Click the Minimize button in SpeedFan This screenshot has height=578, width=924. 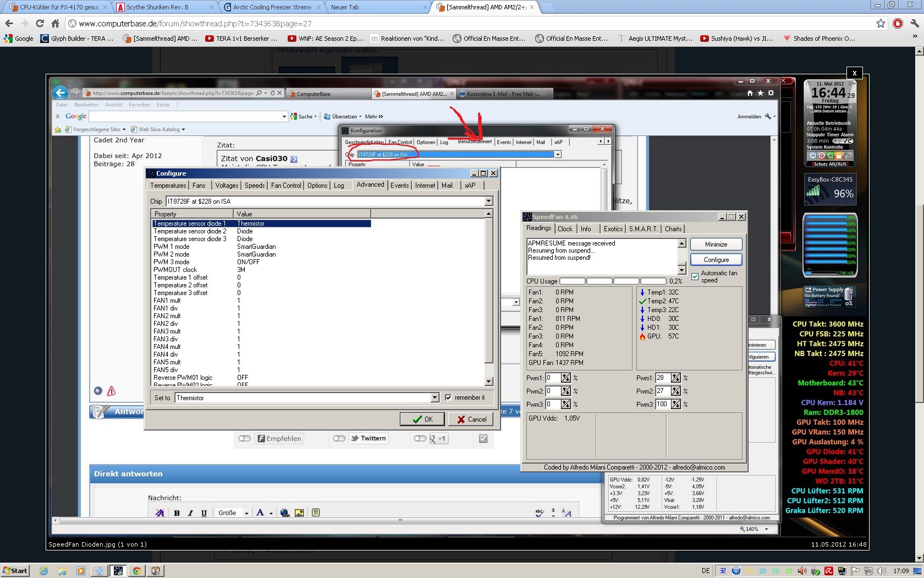[716, 244]
